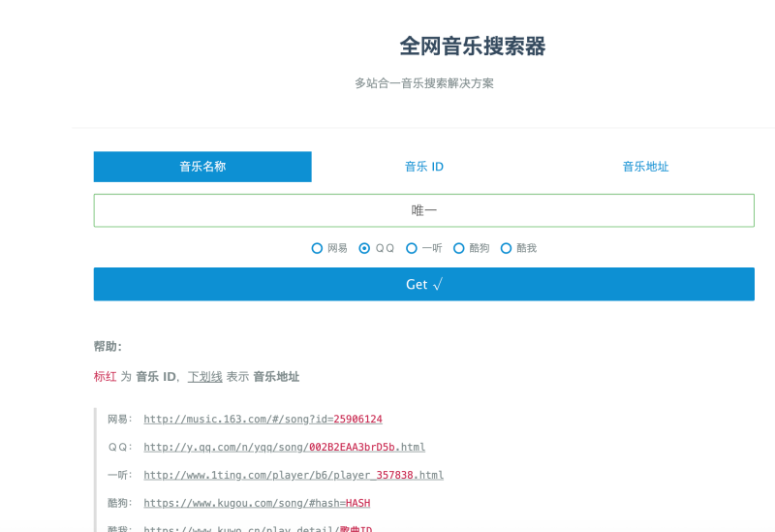Open the 1ting.com player example link

(x=294, y=475)
